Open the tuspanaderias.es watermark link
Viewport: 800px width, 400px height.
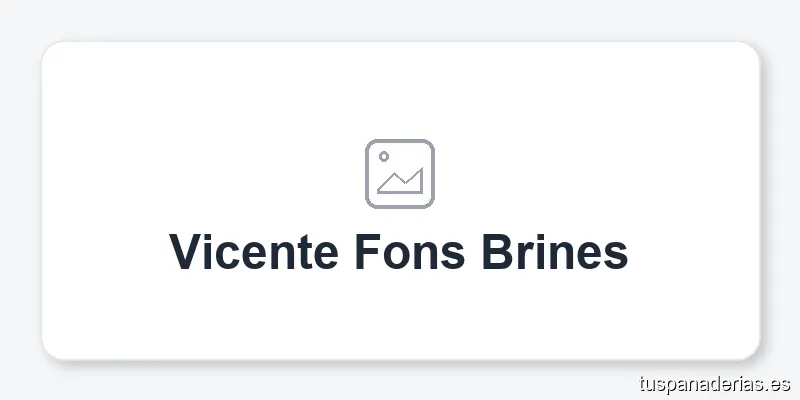tap(714, 383)
